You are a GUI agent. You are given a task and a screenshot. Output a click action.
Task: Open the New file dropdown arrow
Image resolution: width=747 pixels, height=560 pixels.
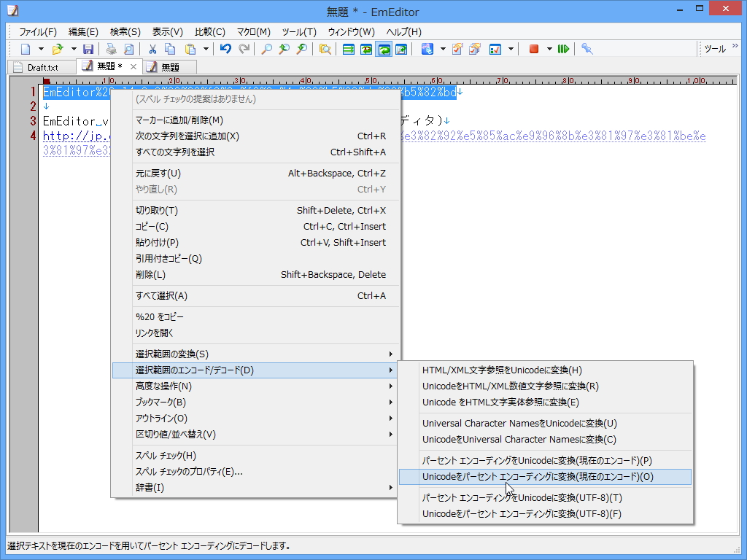click(41, 49)
